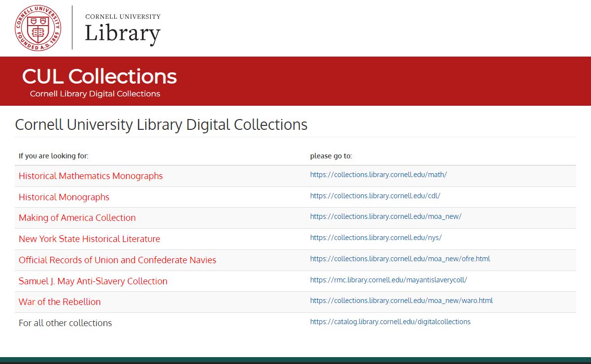The height and width of the screenshot is (364, 591).
Task: Follow the moa_new/waro.html URL link
Action: [401, 300]
